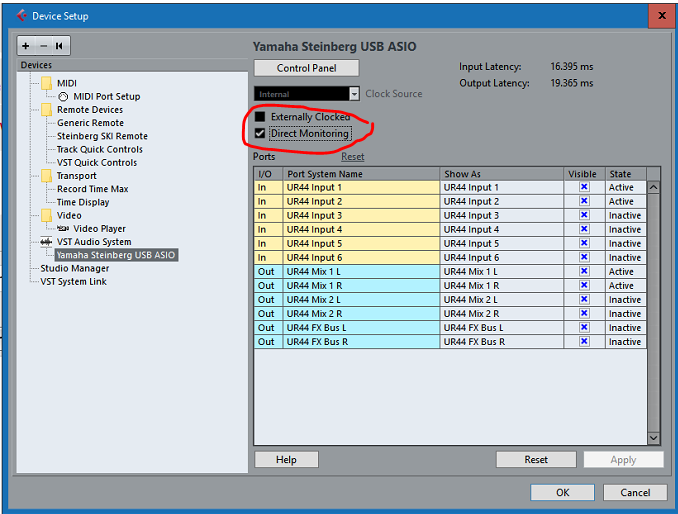Viewport: 678px width, 514px height.
Task: Click the Reset link next to Ports
Action: pyautogui.click(x=353, y=157)
